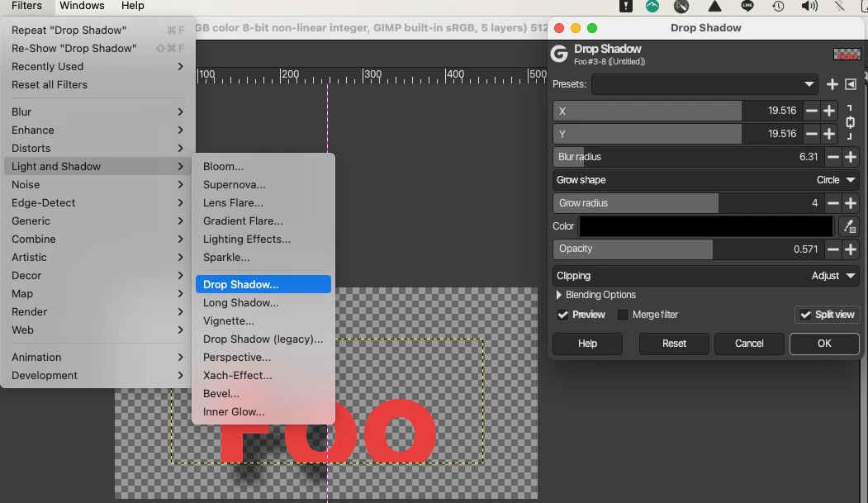Choose Long Shadow from the submenu
868x503 pixels.
241,303
